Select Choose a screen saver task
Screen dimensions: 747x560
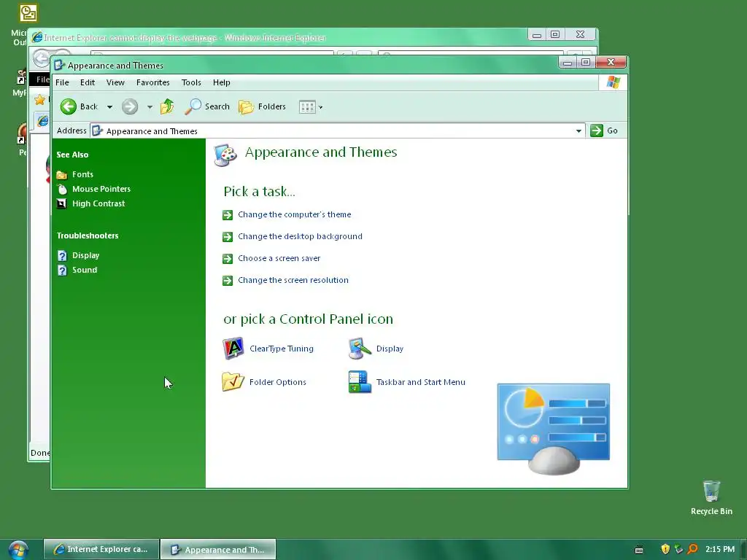tap(279, 259)
